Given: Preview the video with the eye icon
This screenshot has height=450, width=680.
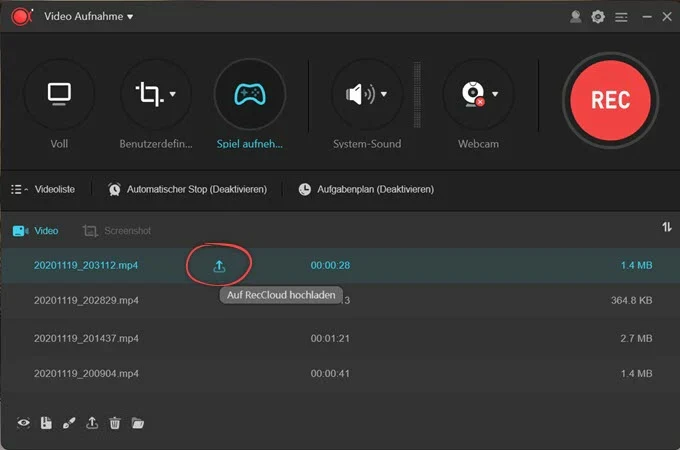Looking at the screenshot, I should pyautogui.click(x=23, y=423).
